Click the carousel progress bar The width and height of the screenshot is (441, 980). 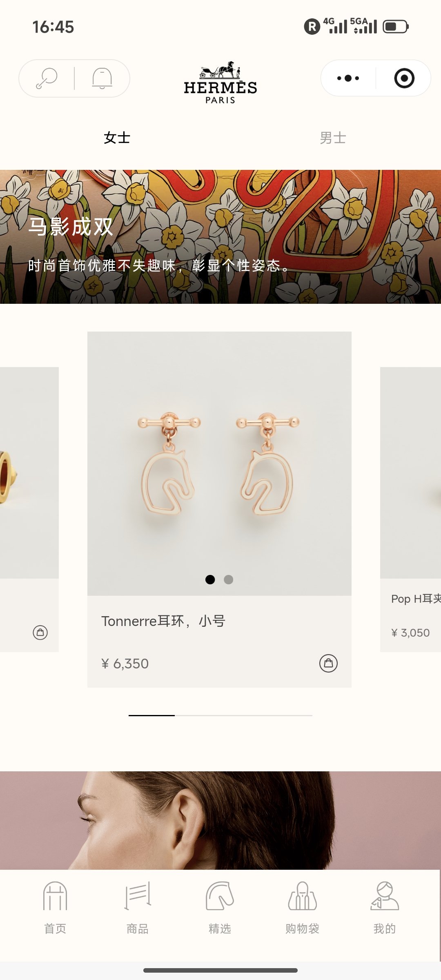click(220, 715)
